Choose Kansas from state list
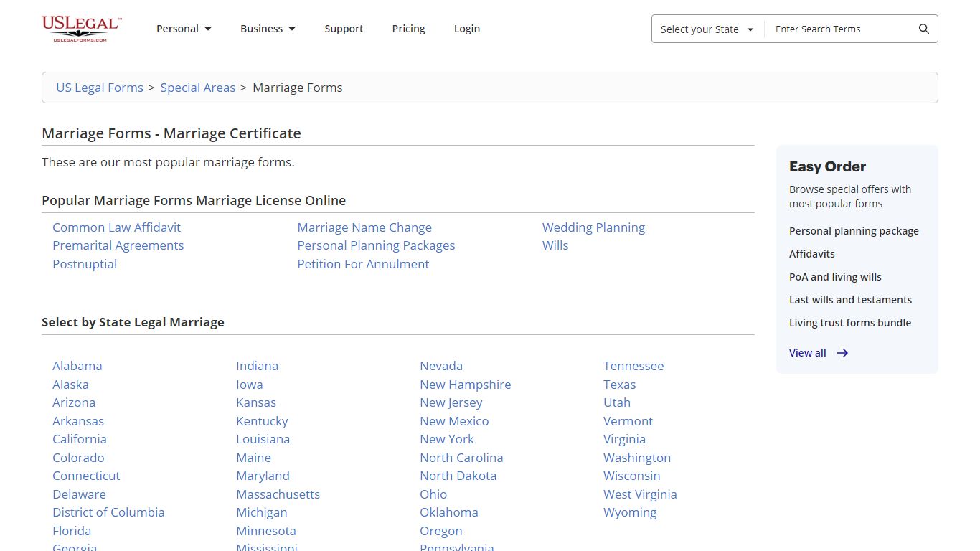This screenshot has height=551, width=980. (x=256, y=402)
